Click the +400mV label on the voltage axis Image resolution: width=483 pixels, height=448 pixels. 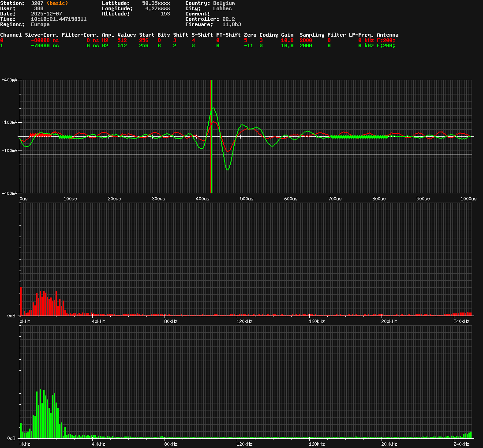(x=9, y=80)
